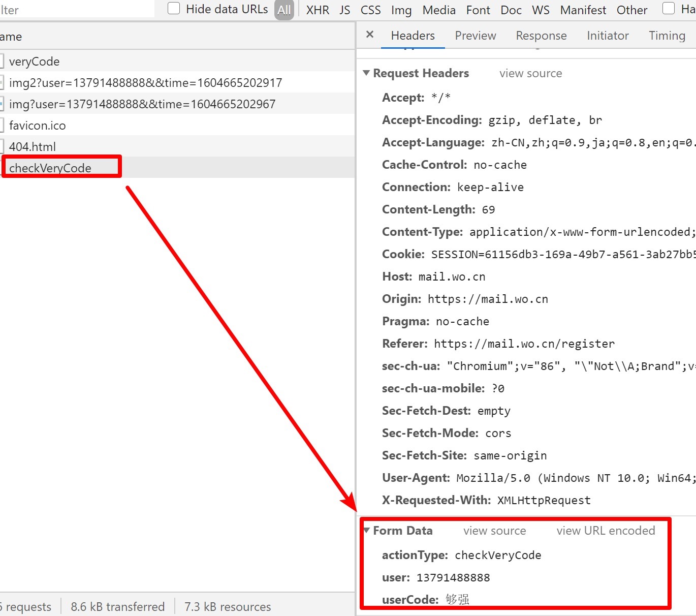Click the file icon beside favicon.ico
Screen dimensions: 696x616
2,126
